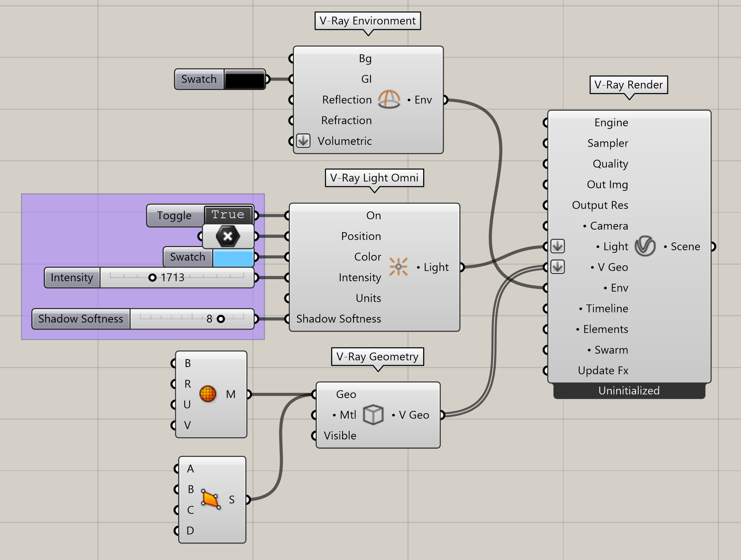Click the Engine input on V-Ray Render
Image resolution: width=741 pixels, height=560 pixels.
(x=611, y=122)
